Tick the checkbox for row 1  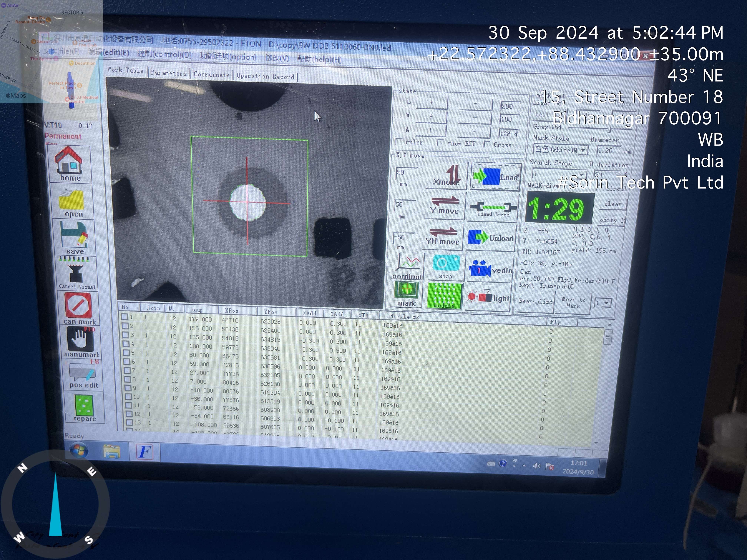125,317
